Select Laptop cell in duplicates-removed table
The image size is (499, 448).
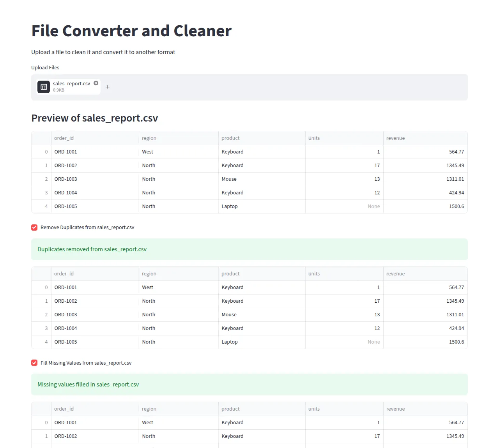262,342
